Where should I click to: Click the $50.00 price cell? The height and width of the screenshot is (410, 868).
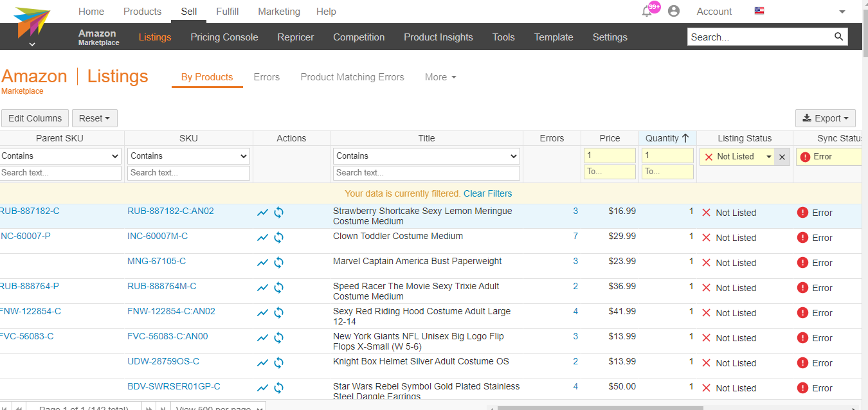[622, 386]
